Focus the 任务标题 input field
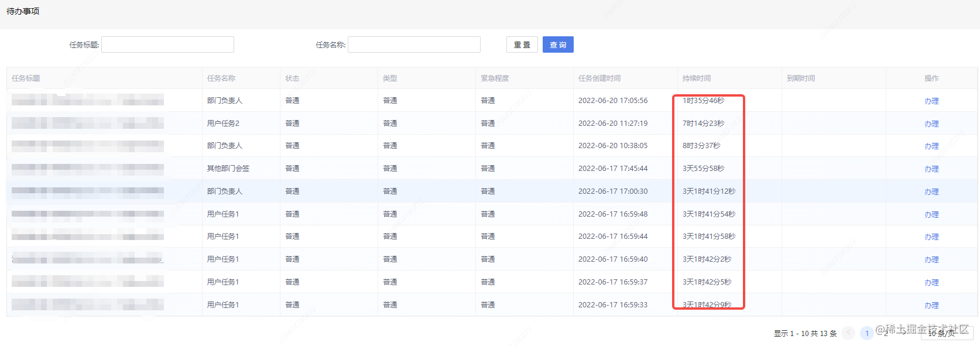This screenshot has height=346, width=980. tap(167, 44)
